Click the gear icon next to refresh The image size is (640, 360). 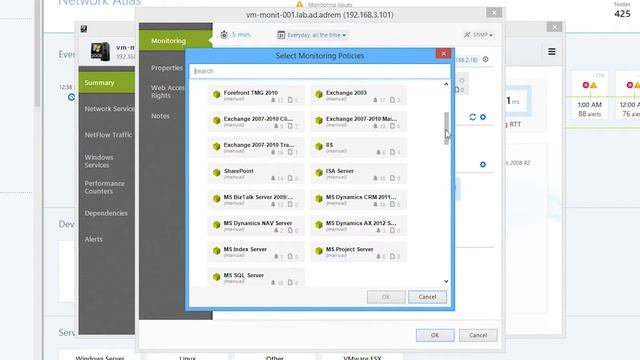point(483,117)
